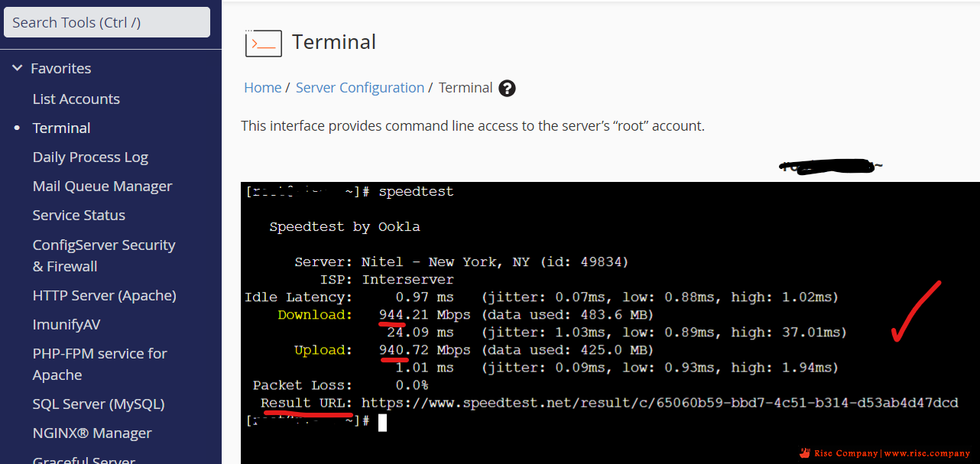The height and width of the screenshot is (464, 980).
Task: Navigate to HTTP Server (Apache)
Action: click(x=105, y=295)
